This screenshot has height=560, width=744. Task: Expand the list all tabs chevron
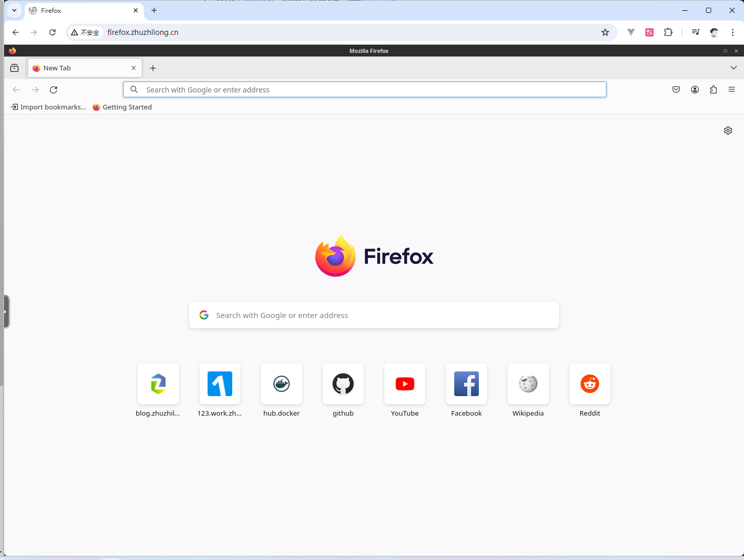pyautogui.click(x=734, y=68)
